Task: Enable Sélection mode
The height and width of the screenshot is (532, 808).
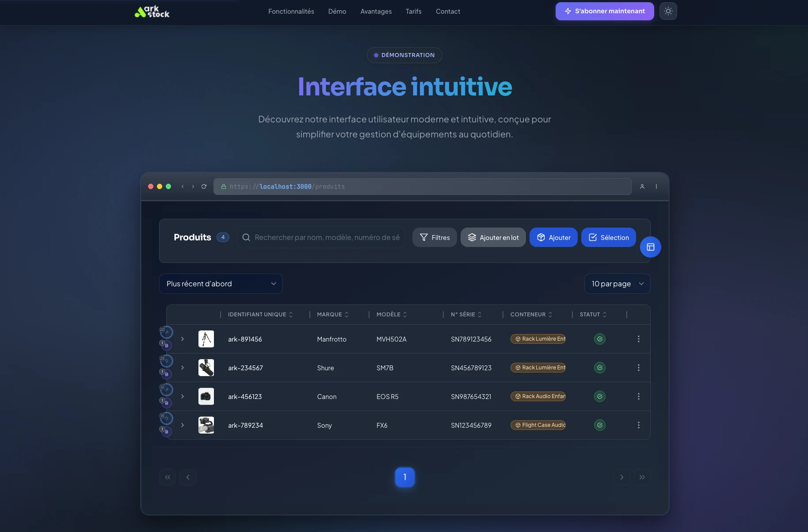Action: (x=609, y=237)
